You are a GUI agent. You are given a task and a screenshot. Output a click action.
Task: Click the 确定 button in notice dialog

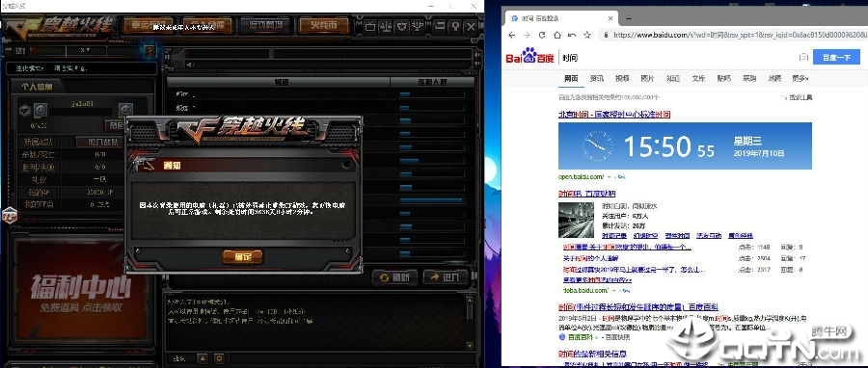click(x=242, y=257)
